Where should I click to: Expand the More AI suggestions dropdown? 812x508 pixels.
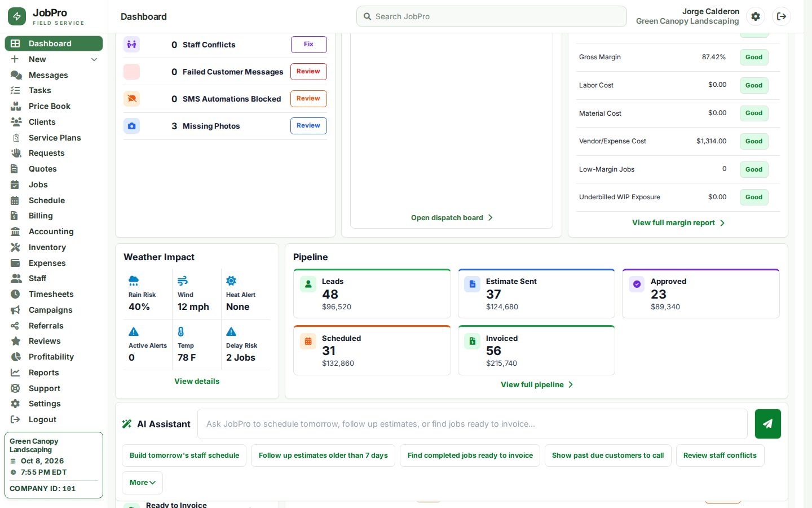click(x=142, y=483)
